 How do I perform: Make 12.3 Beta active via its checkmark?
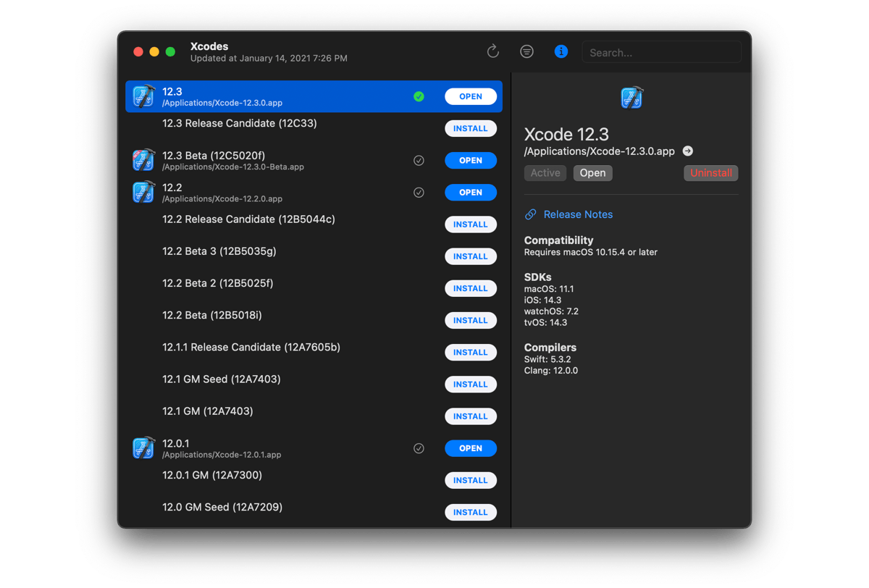(x=419, y=161)
